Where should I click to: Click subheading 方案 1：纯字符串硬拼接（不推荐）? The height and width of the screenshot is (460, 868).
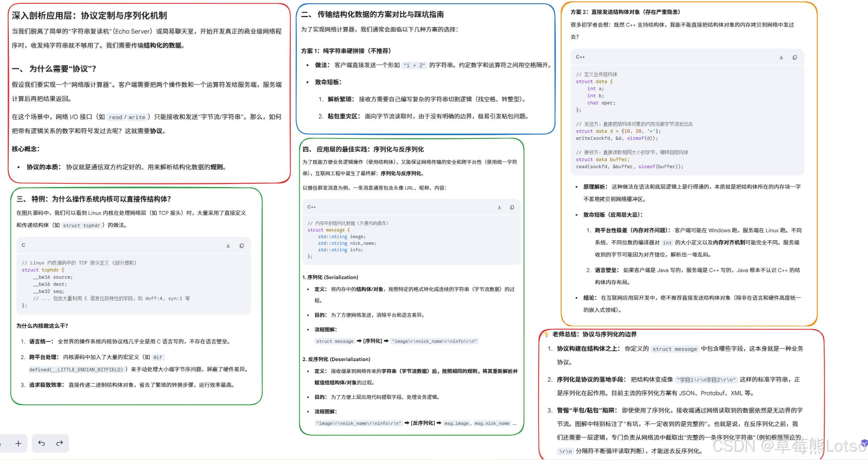pos(346,51)
